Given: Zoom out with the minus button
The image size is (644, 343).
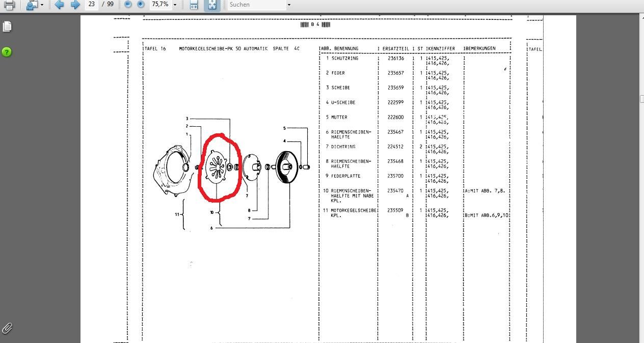Looking at the screenshot, I should coord(128,5).
